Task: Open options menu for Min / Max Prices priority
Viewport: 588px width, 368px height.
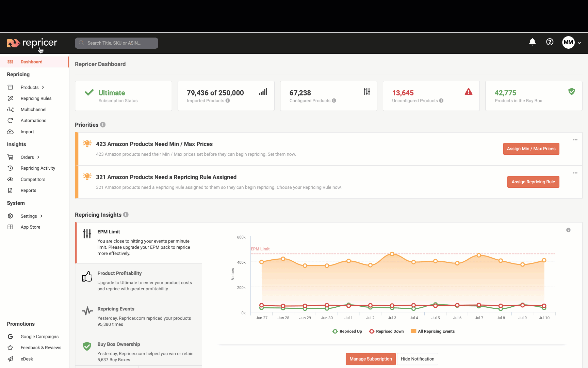Action: tap(575, 140)
